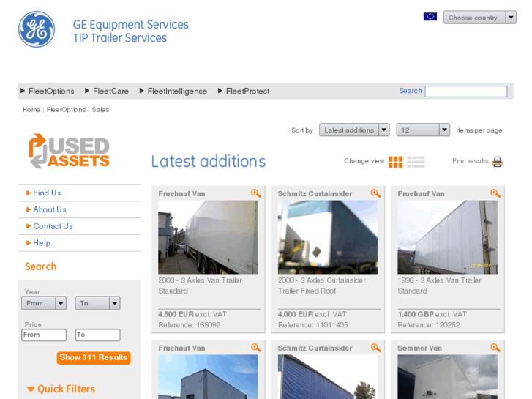Screen dimensions: 532x399
Task: Click the '4.000 EUR' price text
Action: coord(296,315)
